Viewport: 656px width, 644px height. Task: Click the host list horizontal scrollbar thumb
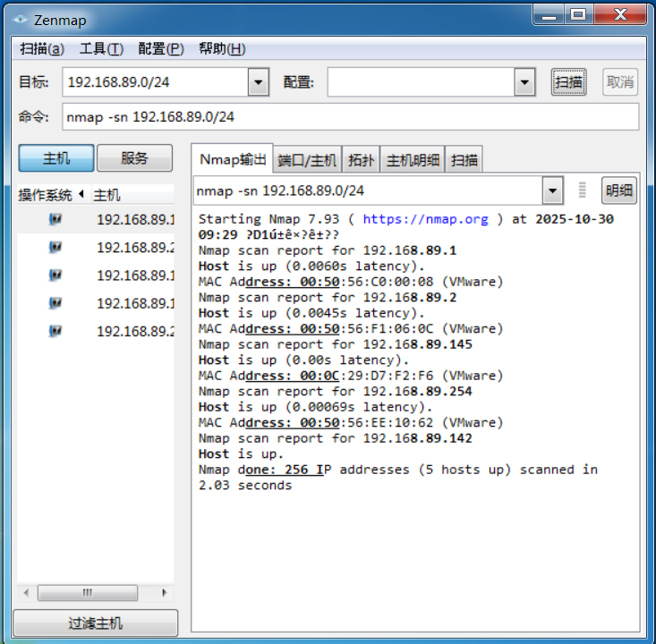point(88,592)
